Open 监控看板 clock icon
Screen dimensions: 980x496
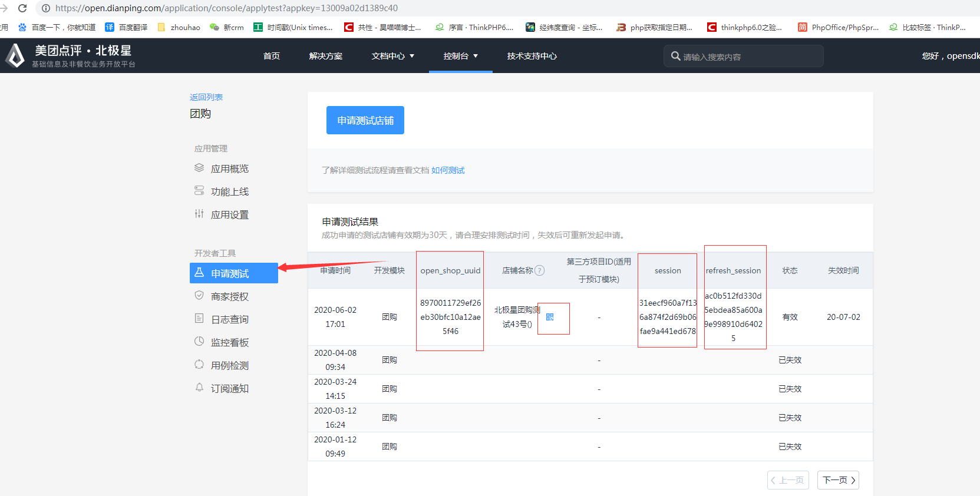[199, 342]
